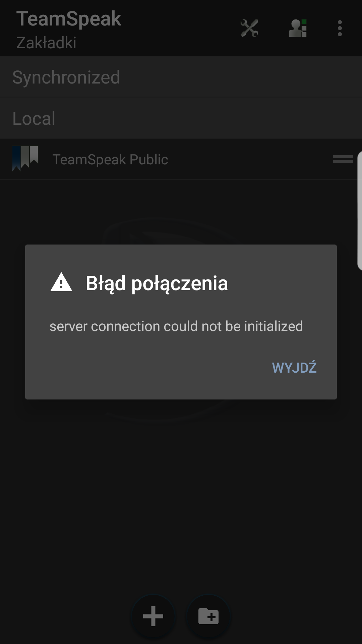Dismiss the error with WYJDŹ button
Viewport: 362px width, 644px height.
coord(294,368)
